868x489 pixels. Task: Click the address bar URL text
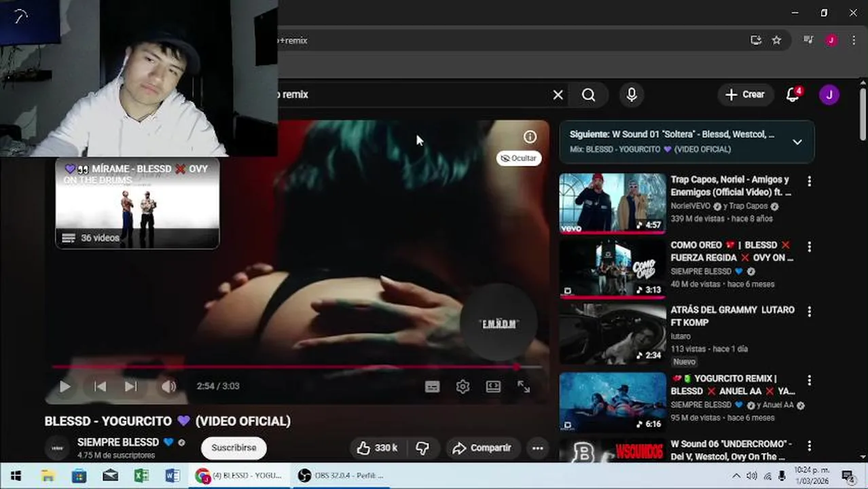[293, 41]
